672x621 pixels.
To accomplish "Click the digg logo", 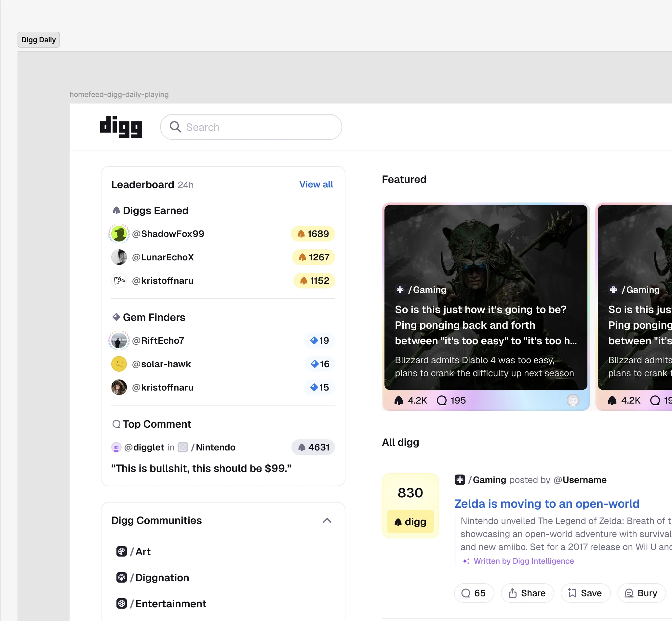I will 121,127.
